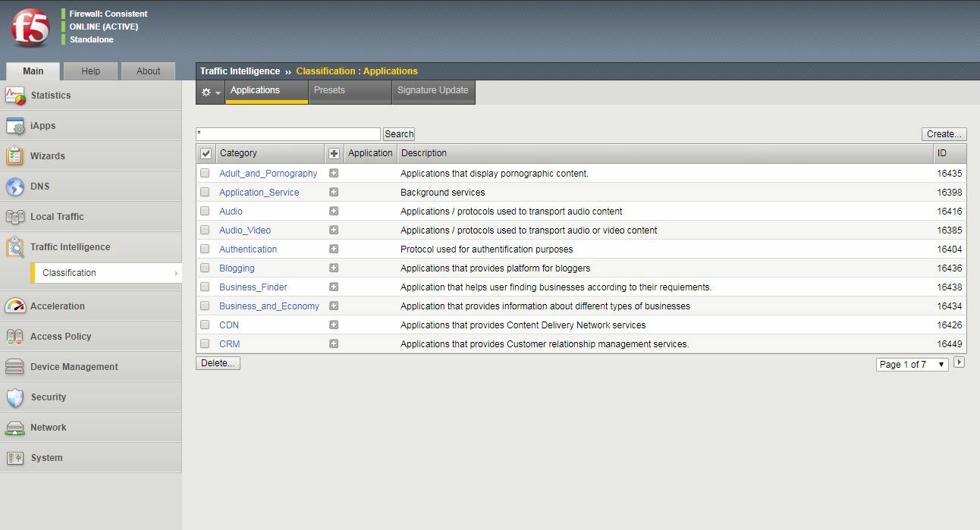Check the Business_Finder checkbox

(205, 287)
